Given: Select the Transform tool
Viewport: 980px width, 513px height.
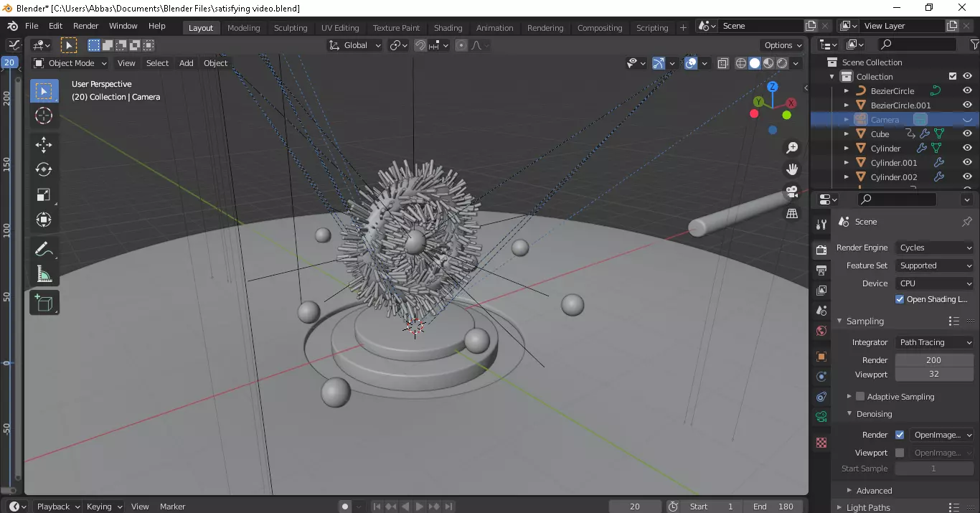Looking at the screenshot, I should click(44, 220).
